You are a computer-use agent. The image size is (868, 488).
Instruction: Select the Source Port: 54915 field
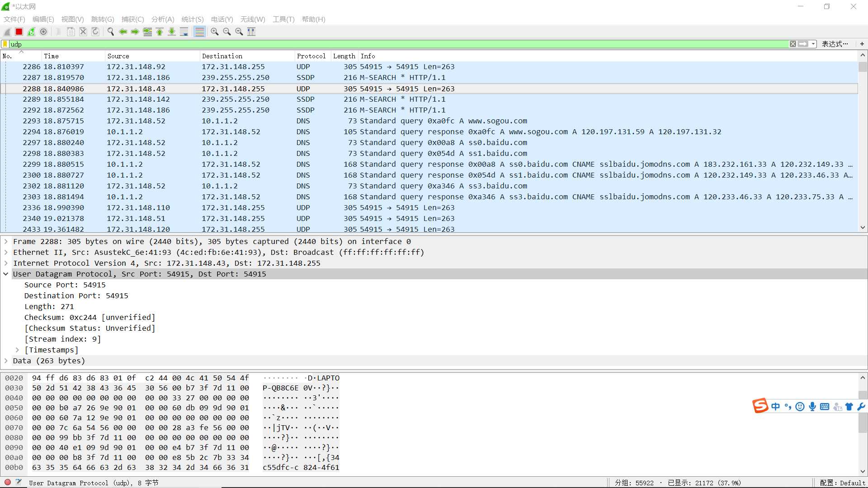[x=65, y=285]
